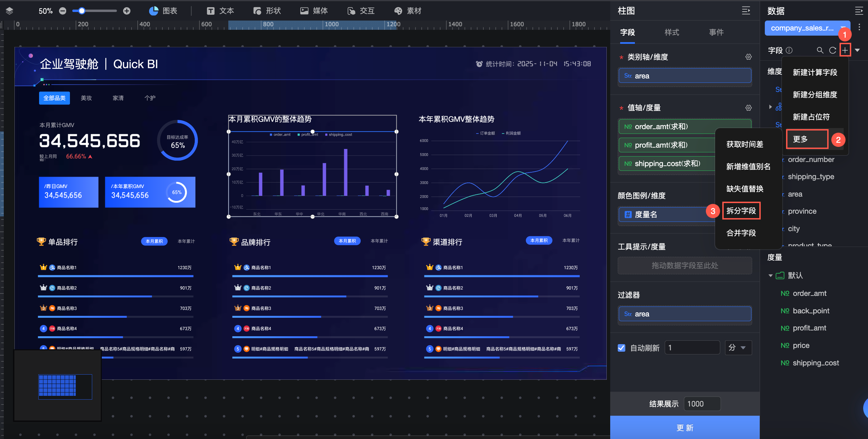868x439 pixels.
Task: Select 拆分字段 menu entry
Action: (741, 211)
